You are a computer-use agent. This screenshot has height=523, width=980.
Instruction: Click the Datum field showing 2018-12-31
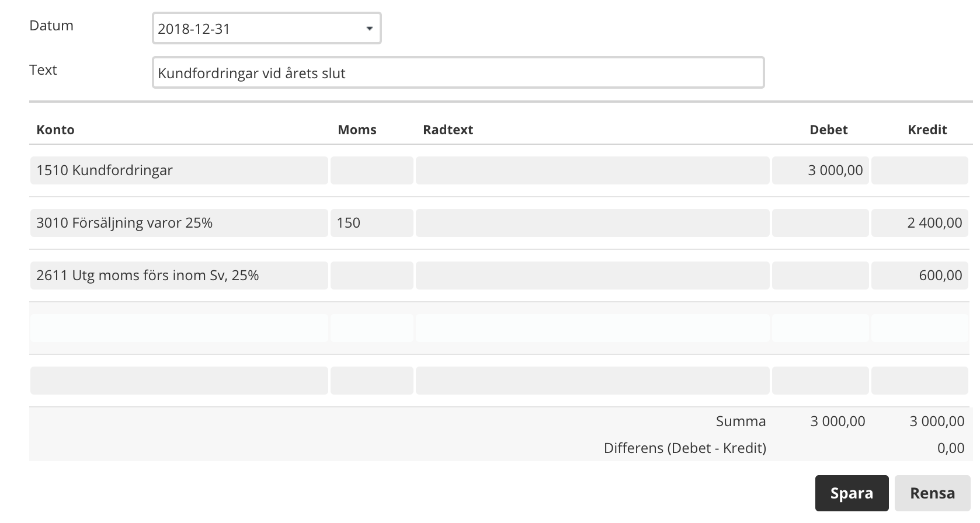[x=257, y=29]
